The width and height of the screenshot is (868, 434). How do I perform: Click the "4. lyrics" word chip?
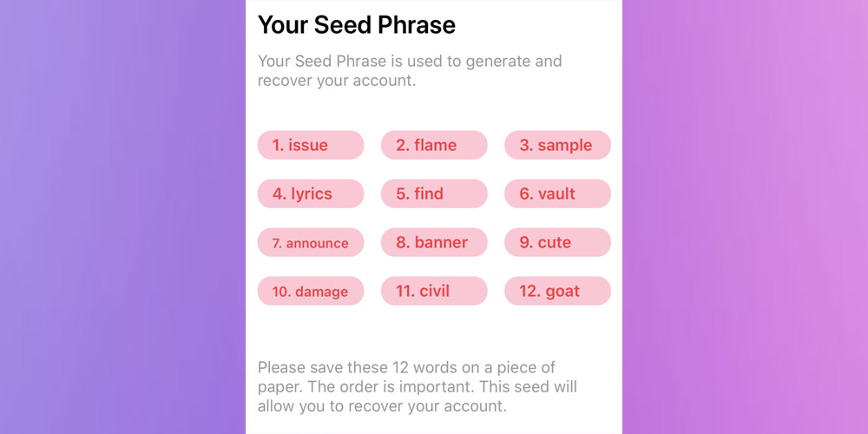tap(310, 194)
